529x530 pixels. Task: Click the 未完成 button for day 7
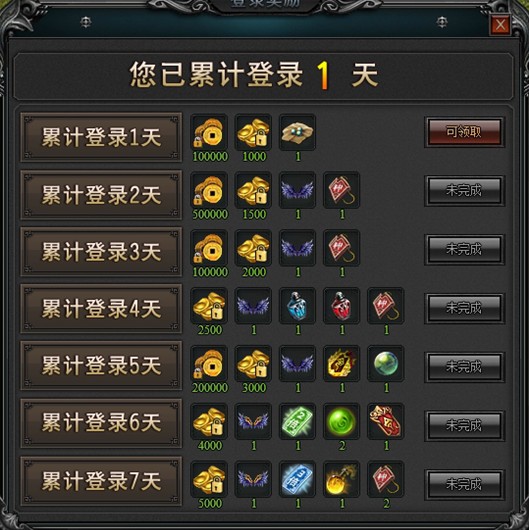coord(464,484)
